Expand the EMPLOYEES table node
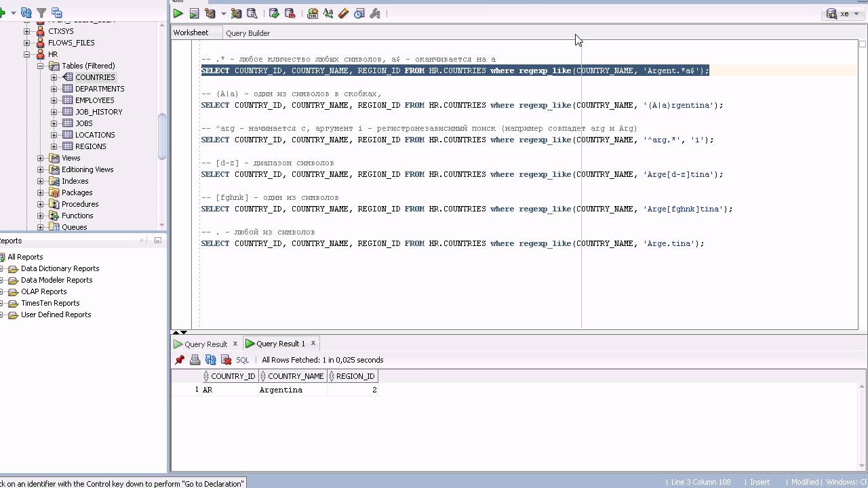The image size is (868, 488). (x=54, y=100)
